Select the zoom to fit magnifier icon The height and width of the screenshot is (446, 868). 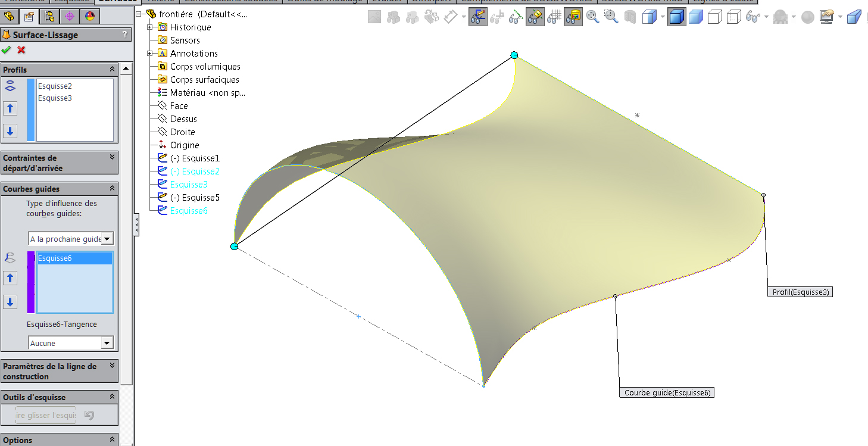click(591, 16)
